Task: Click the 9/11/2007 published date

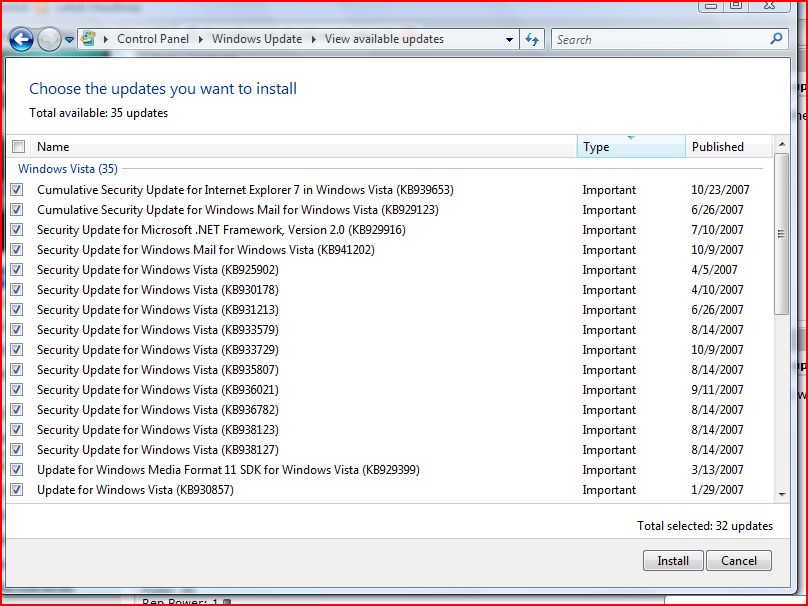Action: (x=717, y=390)
